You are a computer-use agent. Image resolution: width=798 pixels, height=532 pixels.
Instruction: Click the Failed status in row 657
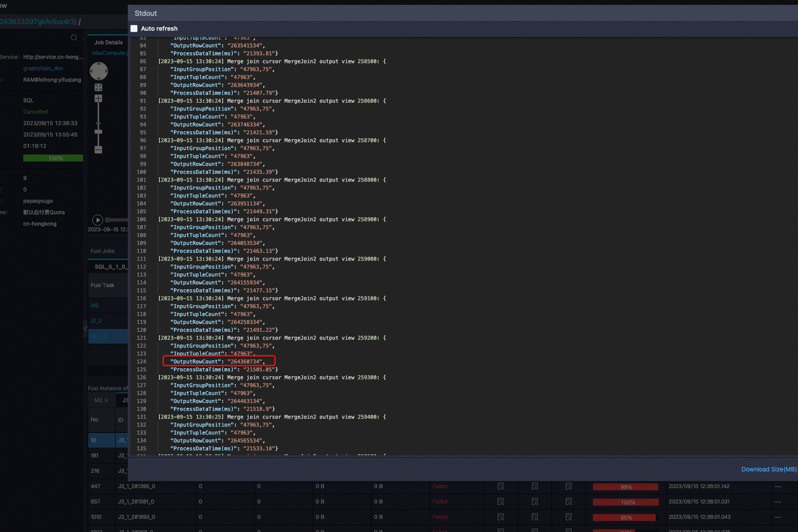click(x=440, y=502)
